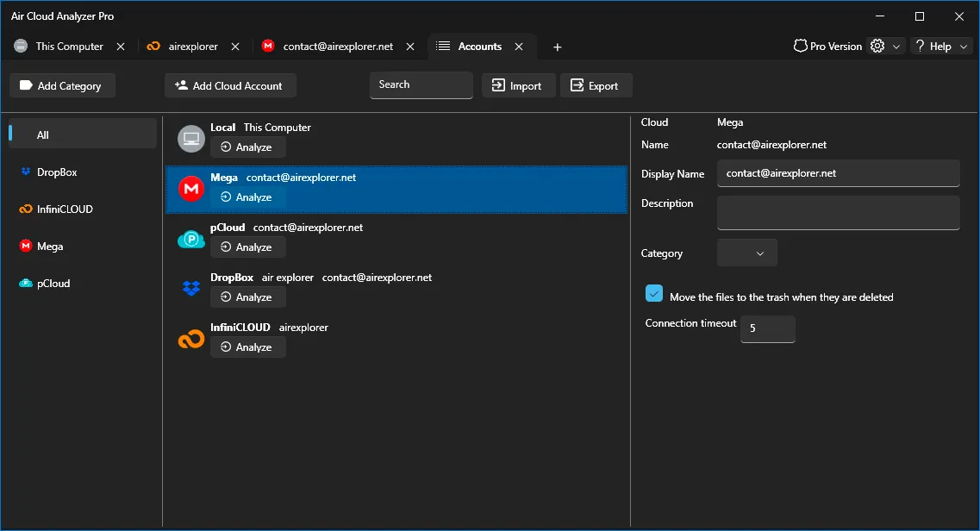Minimize the Air Cloud Analyzer Pro window
The image size is (980, 531).
[x=880, y=16]
